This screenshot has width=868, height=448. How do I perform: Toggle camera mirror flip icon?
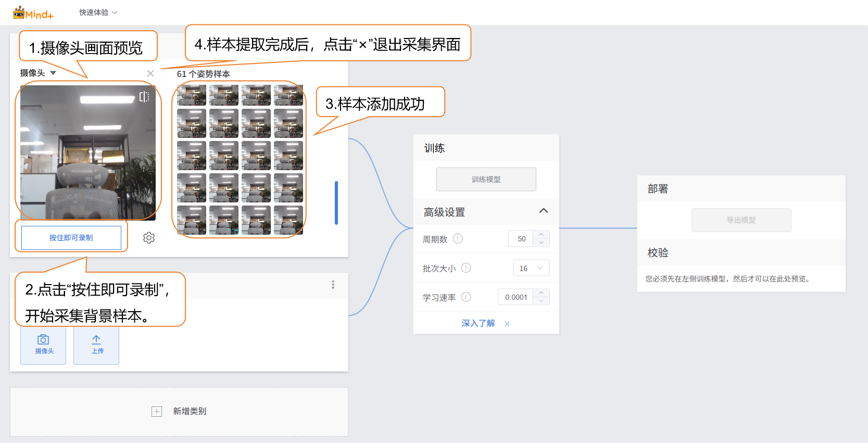point(144,97)
